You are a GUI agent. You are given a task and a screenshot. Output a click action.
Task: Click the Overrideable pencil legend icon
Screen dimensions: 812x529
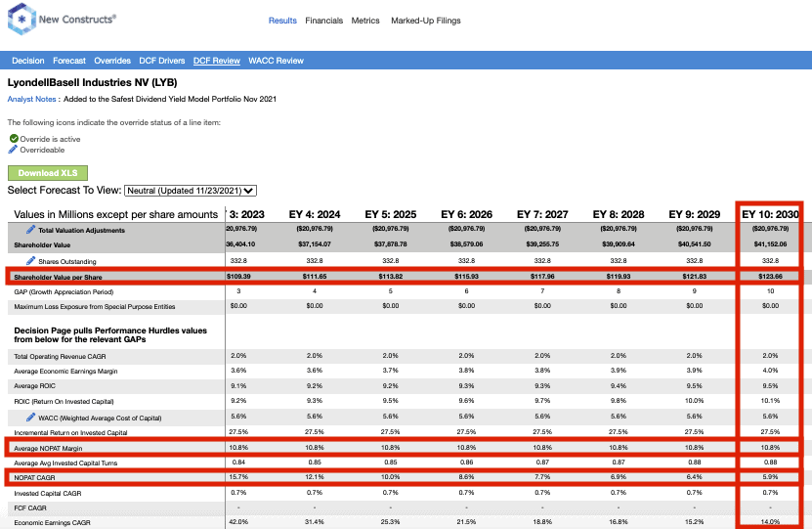tap(13, 150)
